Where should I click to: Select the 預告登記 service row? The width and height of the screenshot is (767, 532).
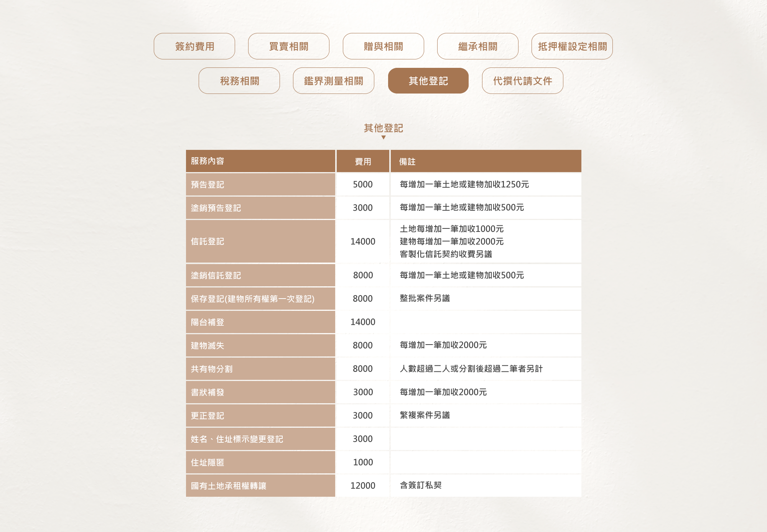coord(207,184)
